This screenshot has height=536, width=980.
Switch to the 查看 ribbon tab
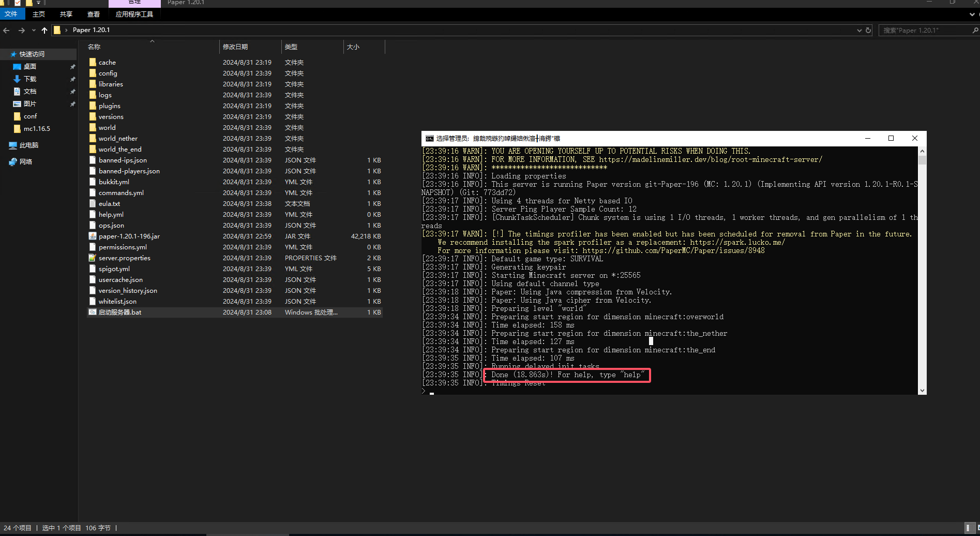tap(94, 14)
